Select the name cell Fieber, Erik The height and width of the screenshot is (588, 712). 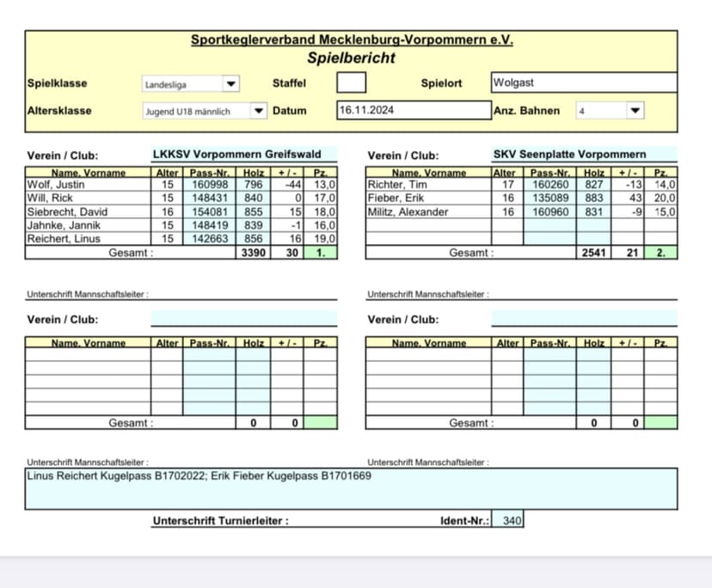[428, 198]
